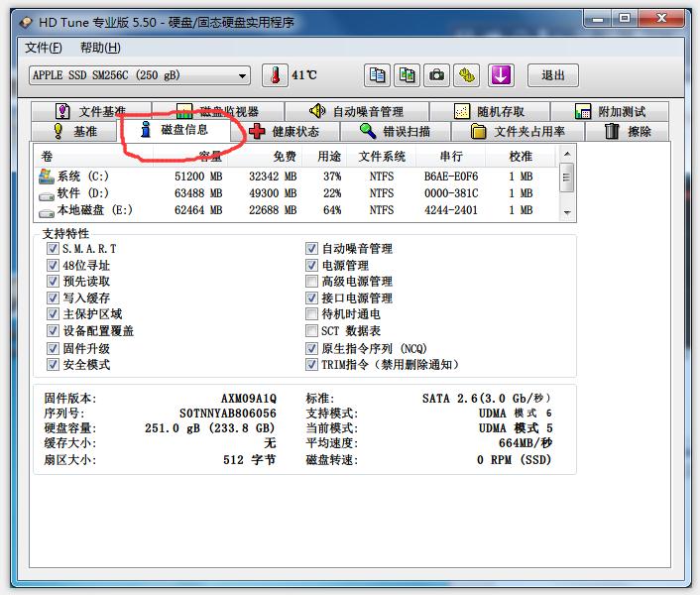Copy info to clipboard toolbar icon
Image resolution: width=700 pixels, height=595 pixels.
click(377, 75)
